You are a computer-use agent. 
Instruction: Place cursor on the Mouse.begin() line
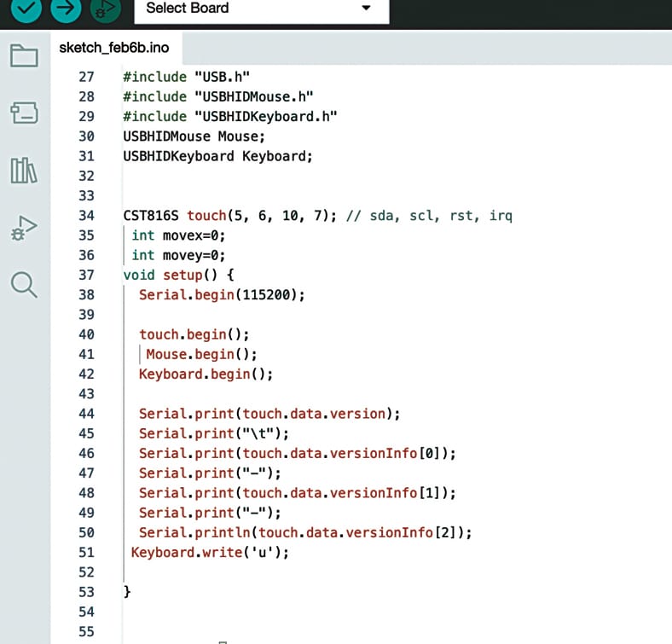click(201, 354)
